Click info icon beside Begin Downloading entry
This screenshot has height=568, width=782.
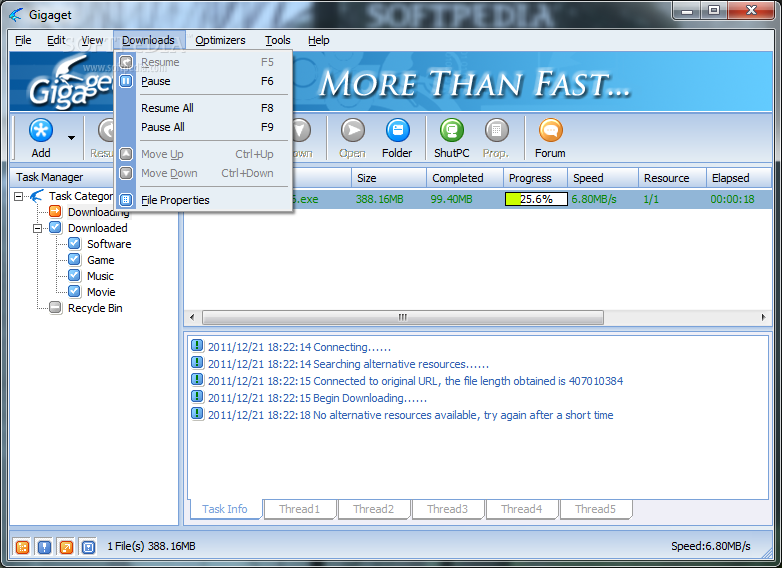pyautogui.click(x=197, y=396)
